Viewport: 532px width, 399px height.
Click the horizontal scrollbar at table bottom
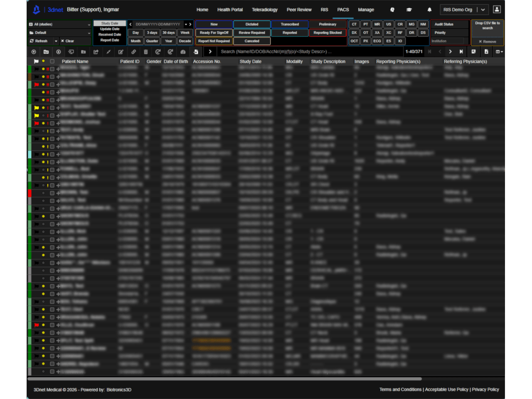[x=224, y=379]
